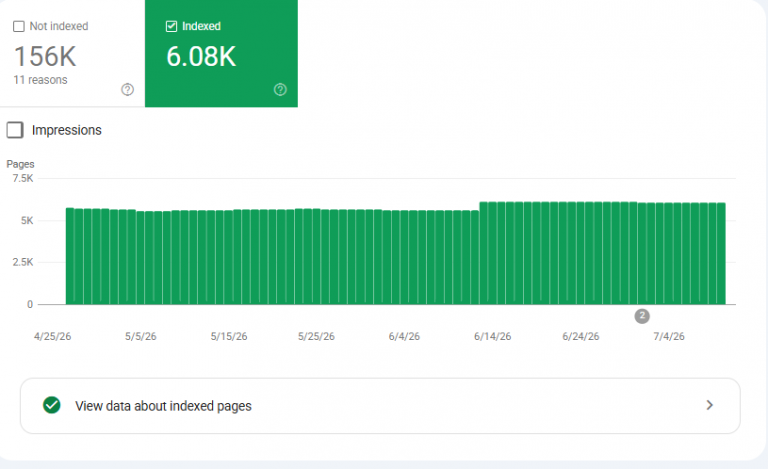The image size is (768, 469).
Task: Toggle the Impressions checkbox
Action: point(15,130)
